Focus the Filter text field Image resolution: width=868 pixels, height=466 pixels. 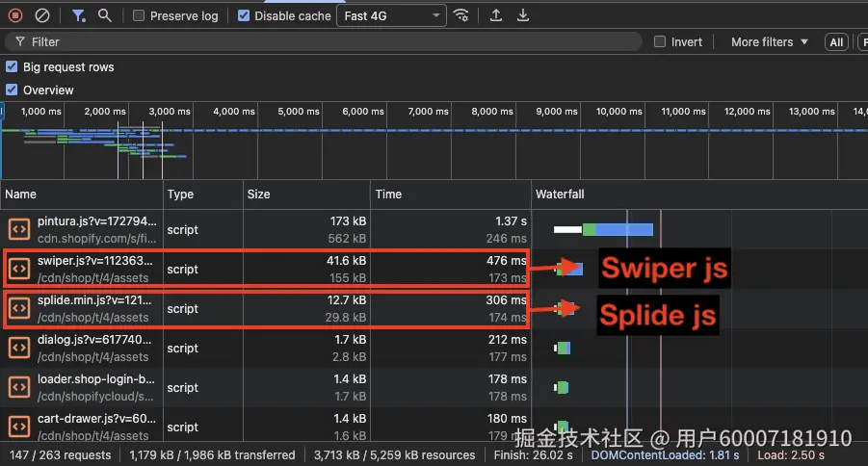[x=324, y=42]
